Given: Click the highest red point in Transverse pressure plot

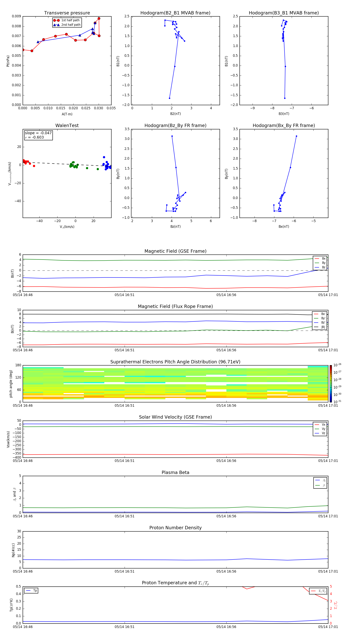Looking at the screenshot, I should 99,19.
